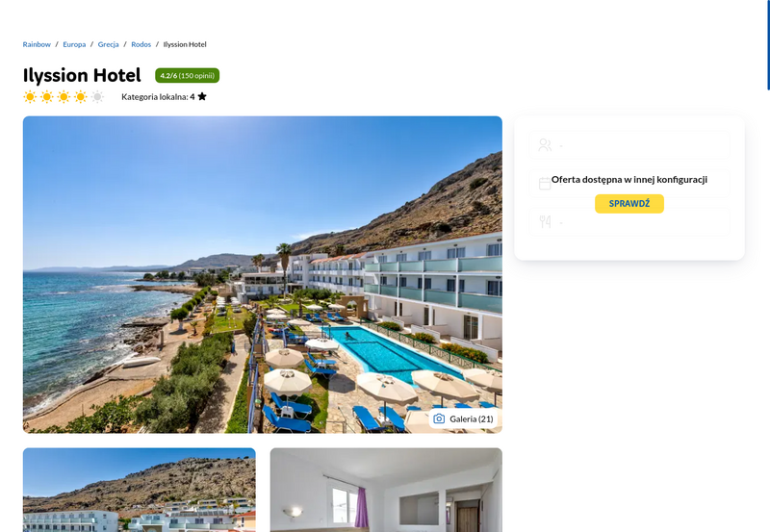Click the fork and knife meals icon
Viewport: 770px width, 532px height.
[x=545, y=222]
